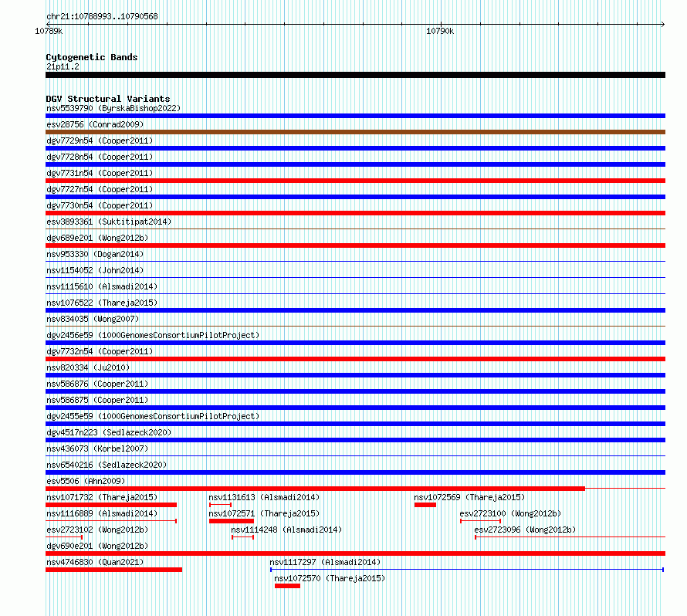Click dgv2455e59 1000GenomesConsortiumPilotProject label
Screen dimensions: 687x616
(153, 416)
